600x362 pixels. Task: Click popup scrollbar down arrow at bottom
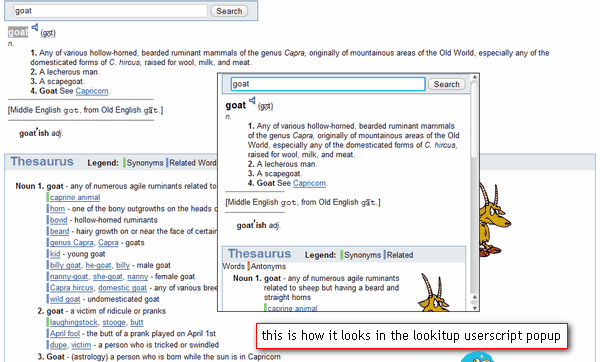point(474,308)
